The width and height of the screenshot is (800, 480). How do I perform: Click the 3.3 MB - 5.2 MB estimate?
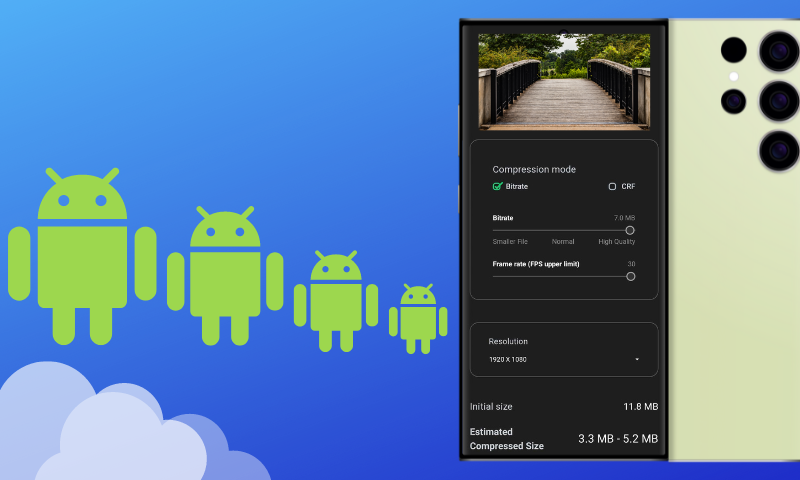tap(618, 439)
